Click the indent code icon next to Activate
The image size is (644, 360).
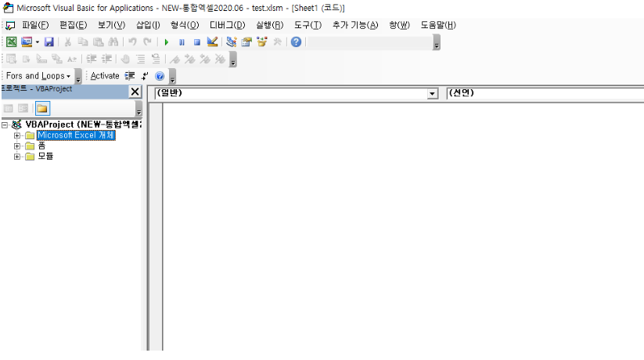[130, 76]
